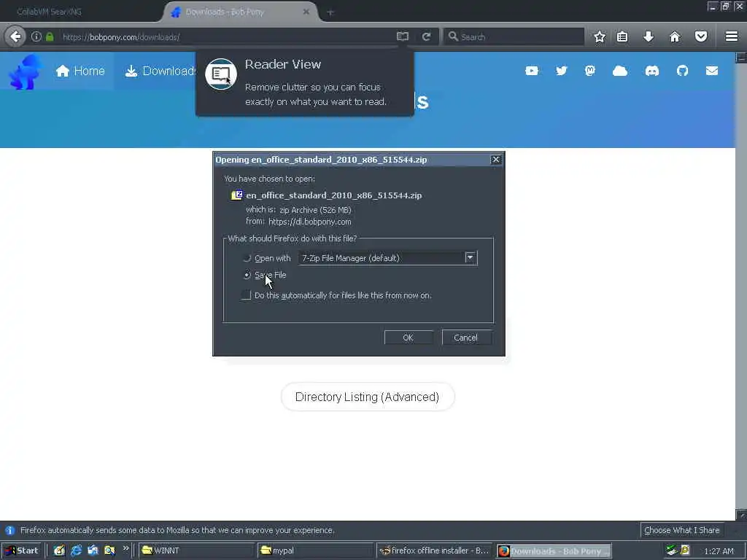Image resolution: width=747 pixels, height=560 pixels.
Task: Click the zip file name in dialog
Action: pyautogui.click(x=333, y=195)
